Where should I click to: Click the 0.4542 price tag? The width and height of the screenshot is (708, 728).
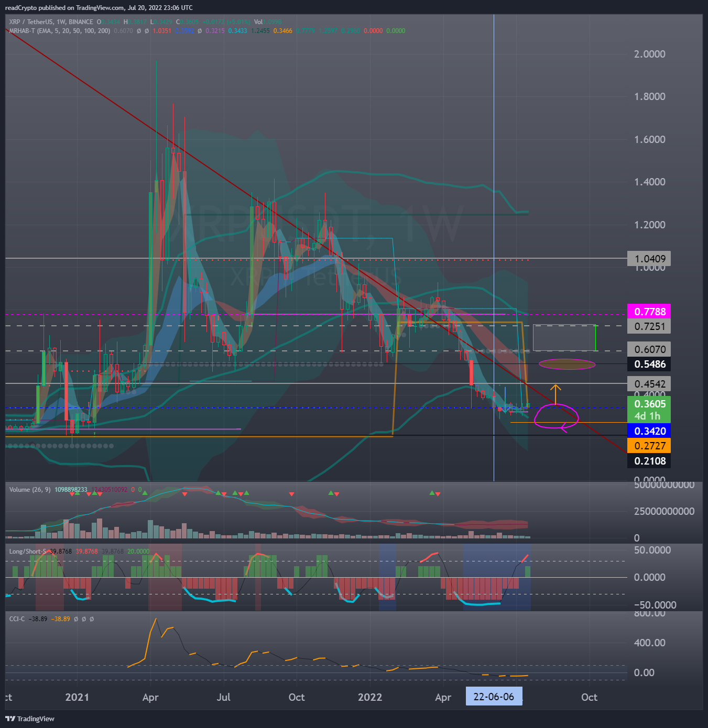click(649, 384)
